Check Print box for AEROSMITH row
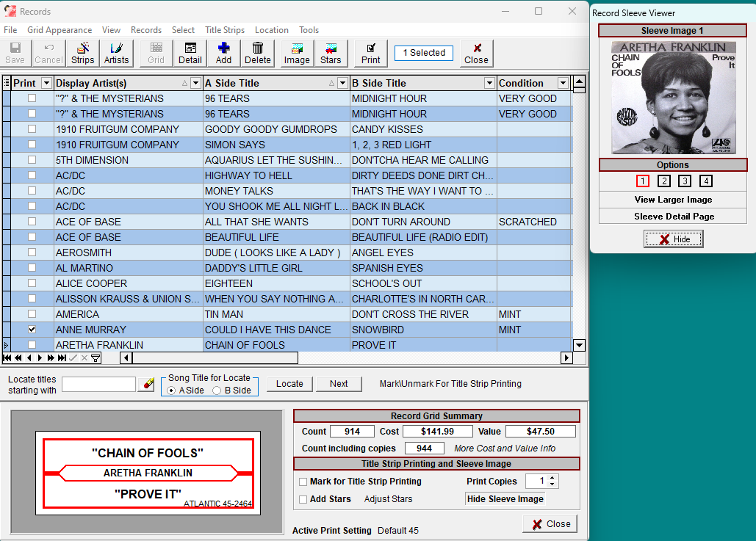 [32, 252]
